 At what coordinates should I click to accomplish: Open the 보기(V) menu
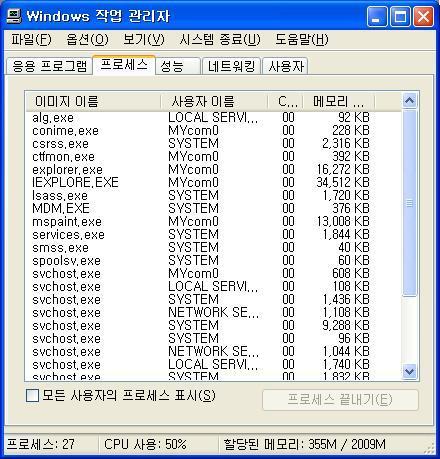click(144, 39)
